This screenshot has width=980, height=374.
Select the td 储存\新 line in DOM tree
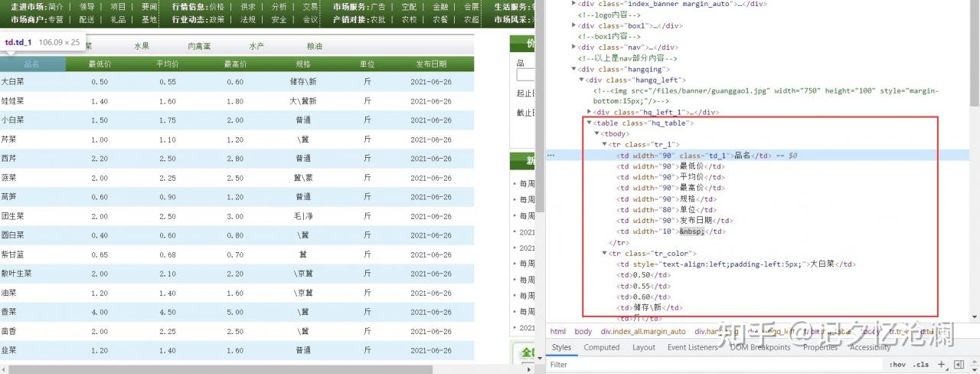click(649, 307)
